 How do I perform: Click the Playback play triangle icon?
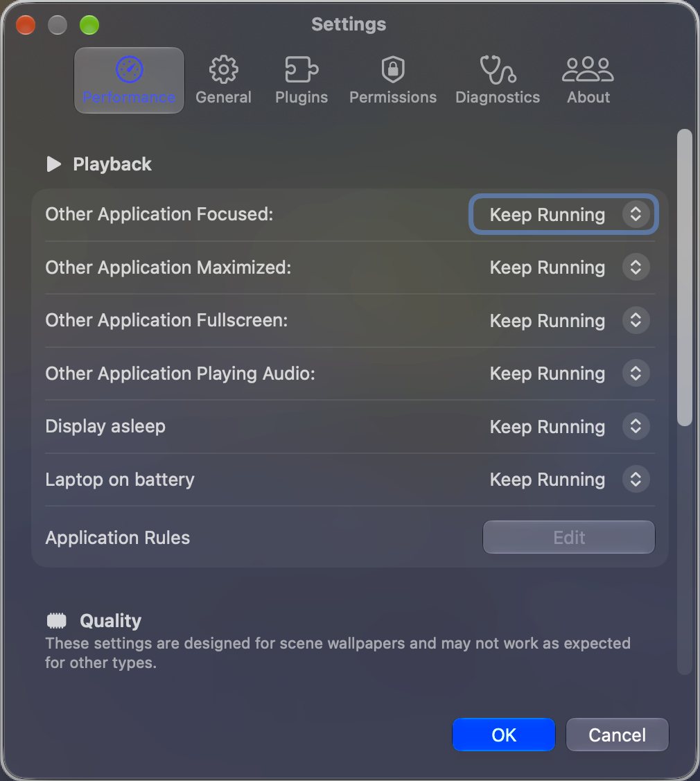pos(53,164)
